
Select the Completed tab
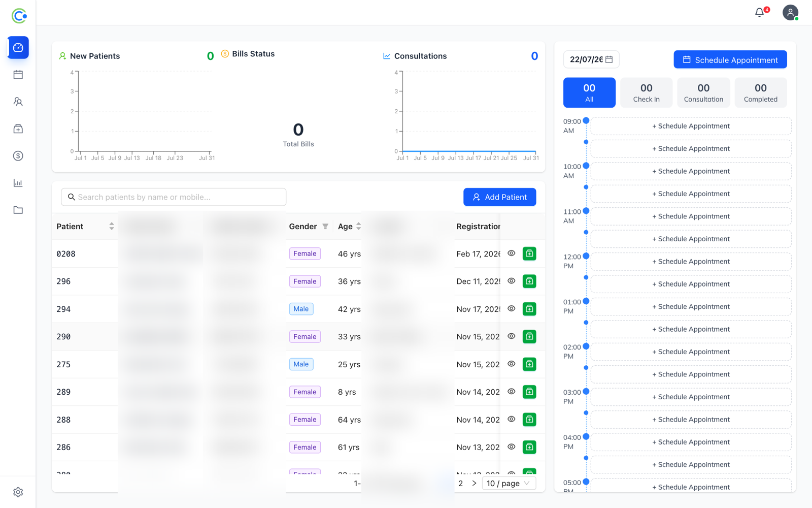tap(761, 92)
